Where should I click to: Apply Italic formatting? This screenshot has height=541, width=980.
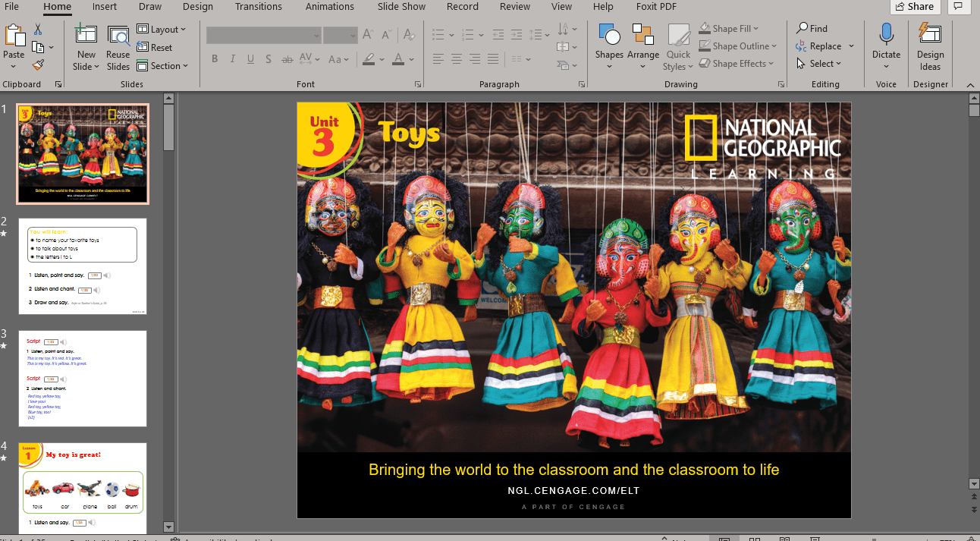(232, 58)
